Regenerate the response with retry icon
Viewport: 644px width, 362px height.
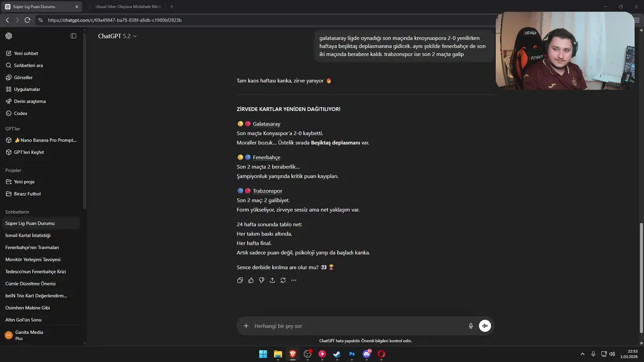coord(283,280)
